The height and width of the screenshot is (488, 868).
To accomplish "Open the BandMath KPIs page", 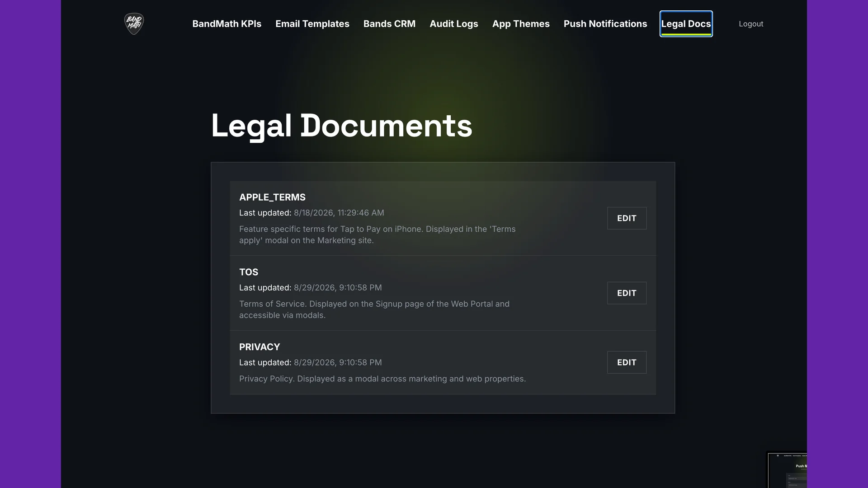I will point(227,24).
